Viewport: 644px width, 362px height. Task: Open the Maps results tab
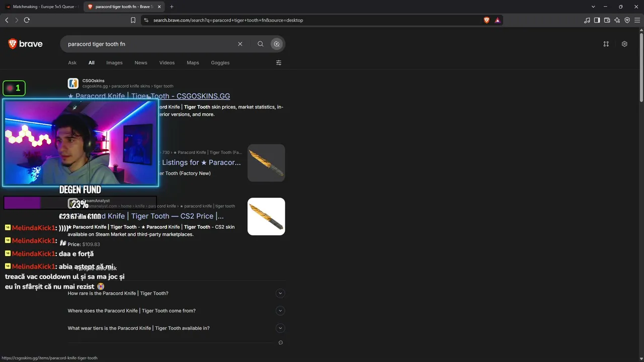tap(193, 63)
